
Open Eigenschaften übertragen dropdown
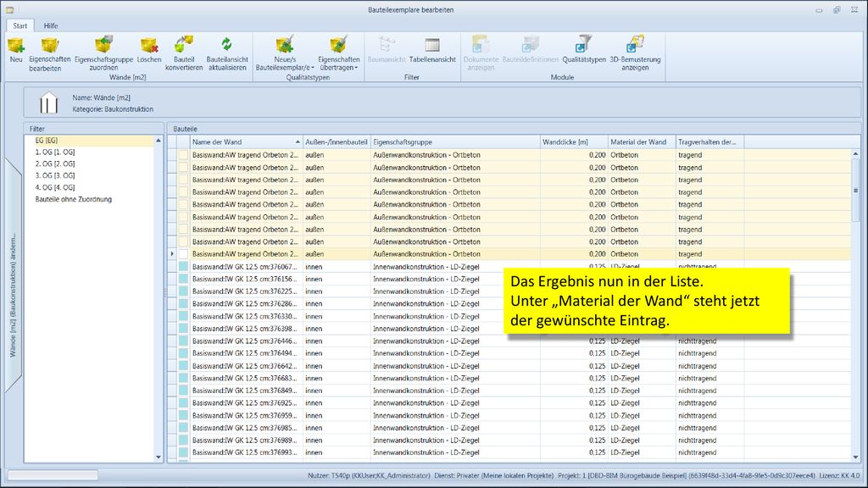[x=339, y=53]
